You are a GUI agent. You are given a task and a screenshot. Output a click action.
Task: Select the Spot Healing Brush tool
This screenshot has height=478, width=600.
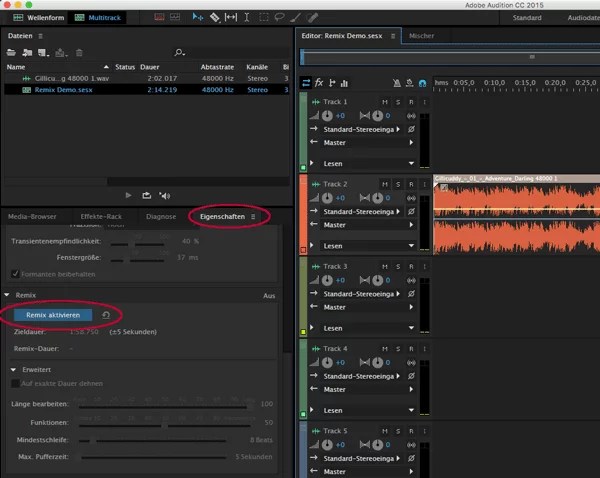coord(312,17)
